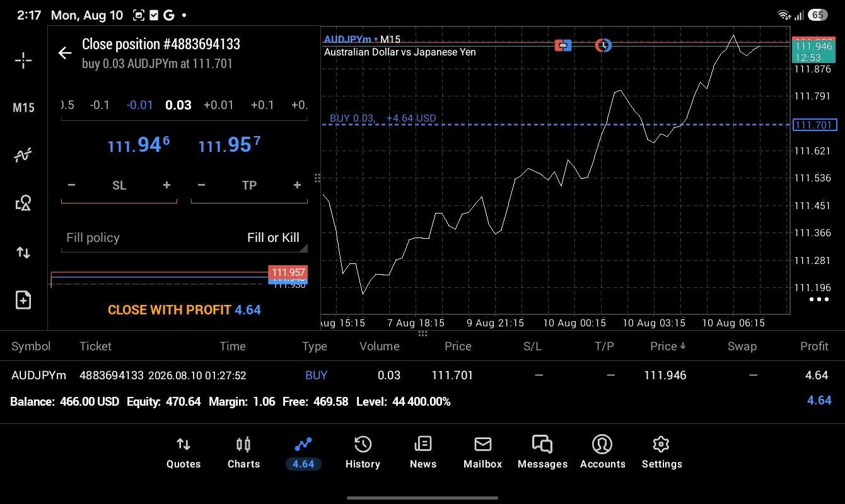This screenshot has height=504, width=845.
Task: Tap CLOSE WITH PROFIT 4.64 button
Action: coord(184,310)
